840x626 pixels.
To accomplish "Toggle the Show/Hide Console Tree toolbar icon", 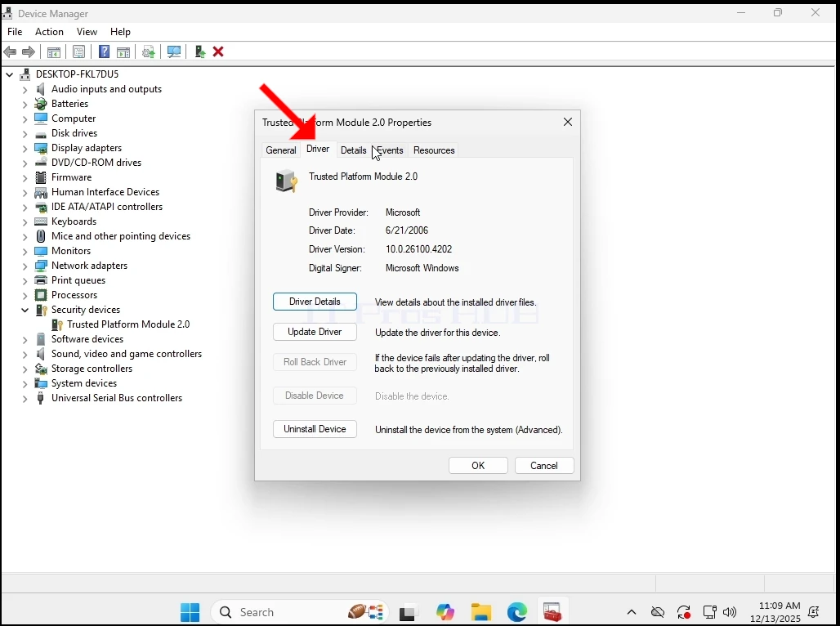I will [x=54, y=52].
